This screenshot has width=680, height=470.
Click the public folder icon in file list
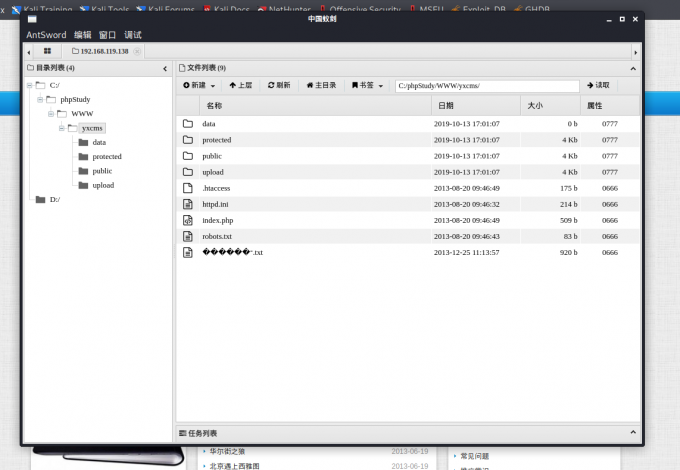pos(188,156)
